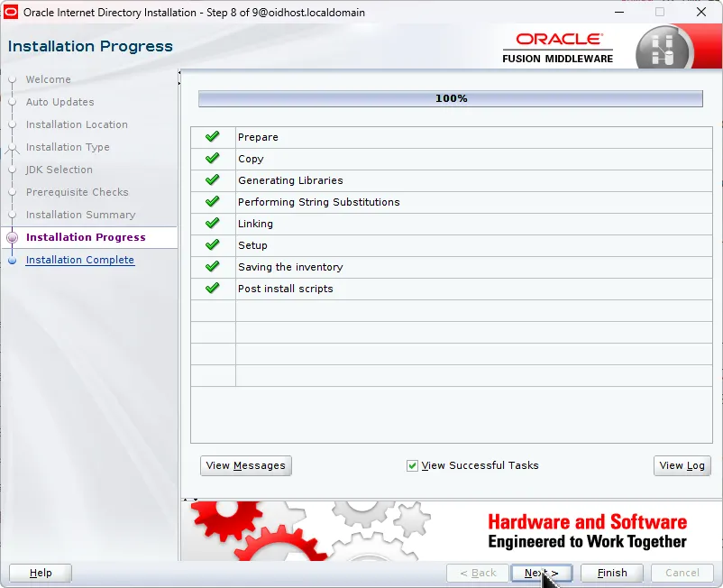Click the checkmark for Post install scripts
Screen dimensions: 723x588
tap(213, 289)
